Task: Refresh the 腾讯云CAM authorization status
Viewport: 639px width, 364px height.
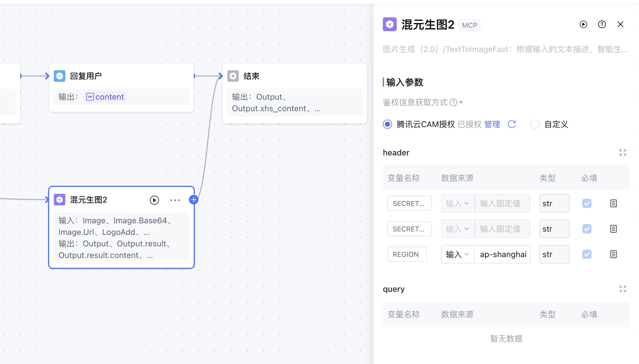Action: pyautogui.click(x=512, y=124)
